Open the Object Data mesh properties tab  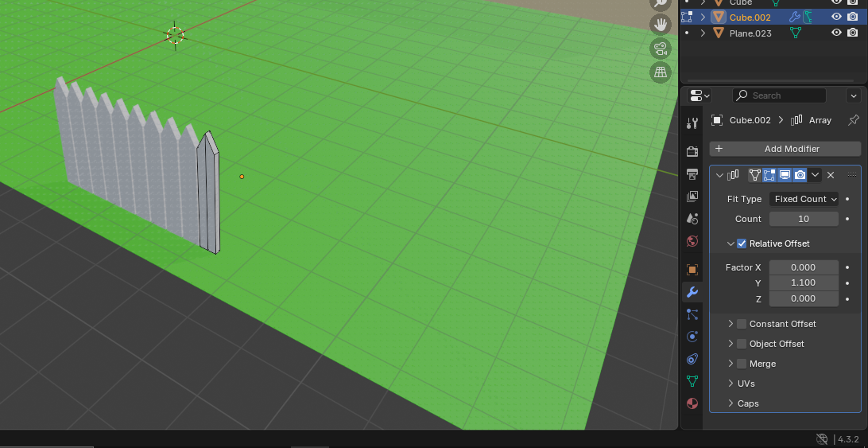(692, 381)
